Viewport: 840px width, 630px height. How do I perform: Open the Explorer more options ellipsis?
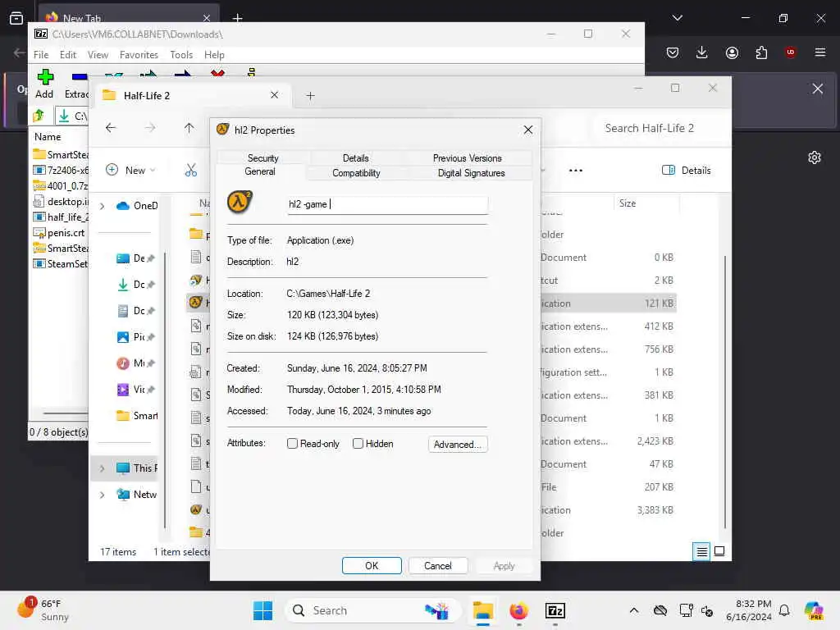point(575,171)
